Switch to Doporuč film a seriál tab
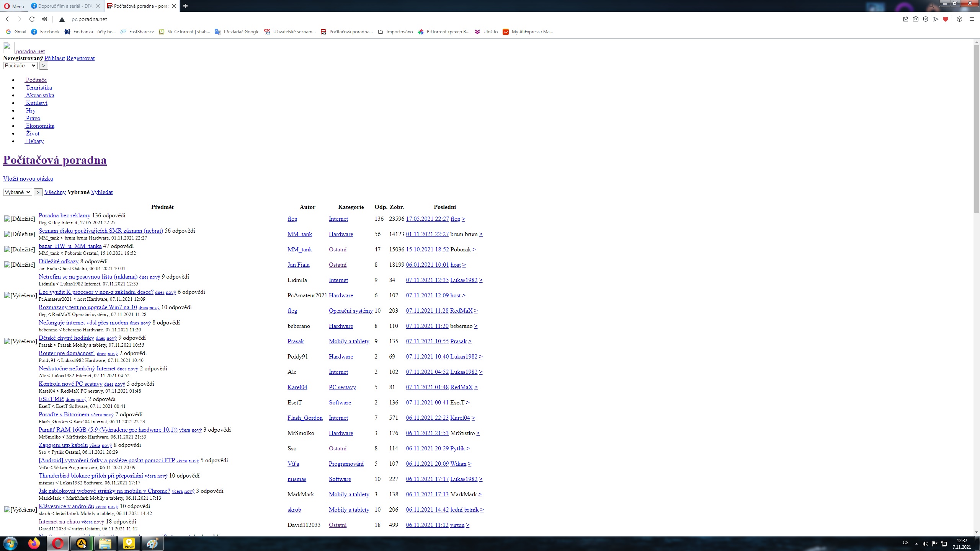The height and width of the screenshot is (551, 980). coord(65,6)
